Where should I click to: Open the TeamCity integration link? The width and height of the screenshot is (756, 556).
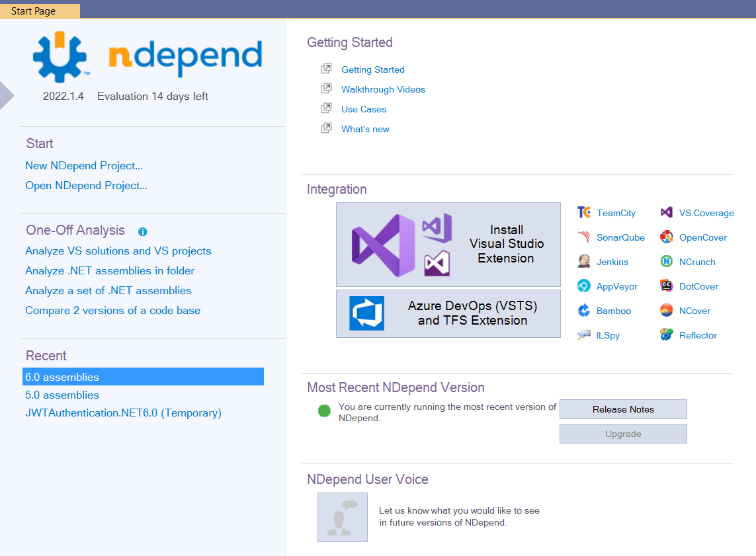[616, 213]
